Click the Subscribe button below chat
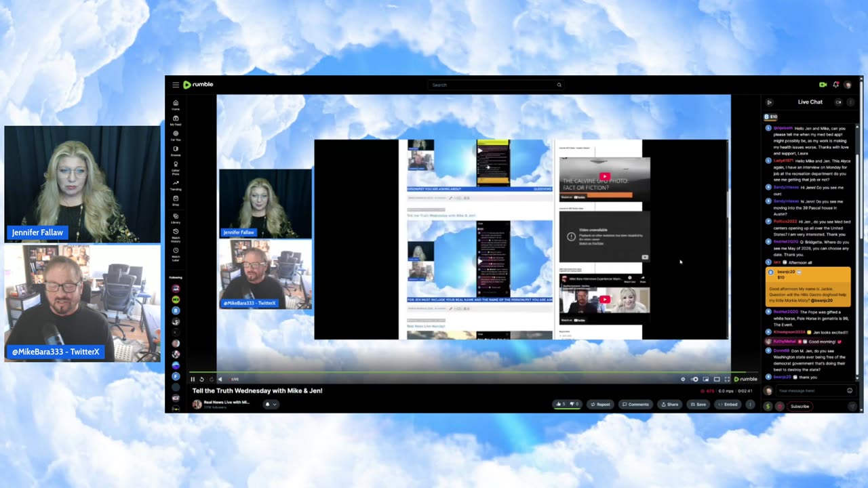 pos(800,406)
